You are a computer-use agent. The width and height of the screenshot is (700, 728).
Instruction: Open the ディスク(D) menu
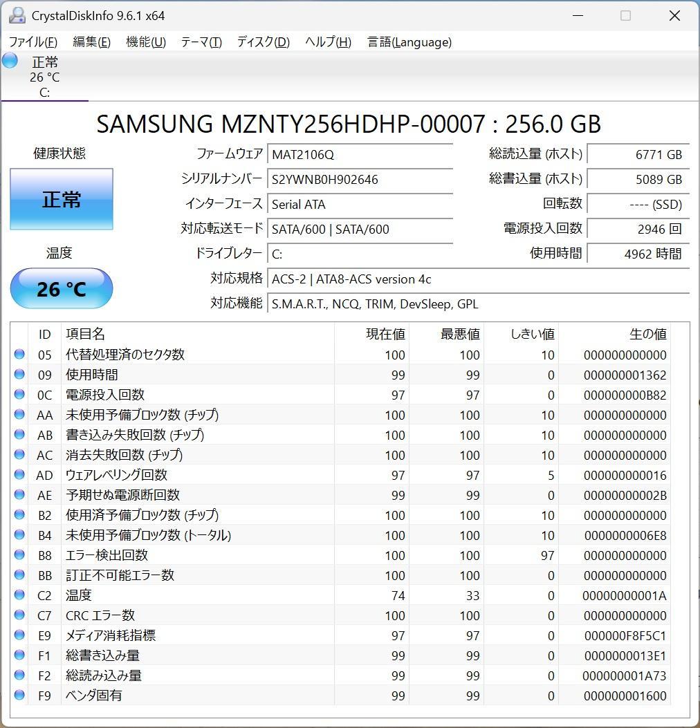click(x=264, y=42)
